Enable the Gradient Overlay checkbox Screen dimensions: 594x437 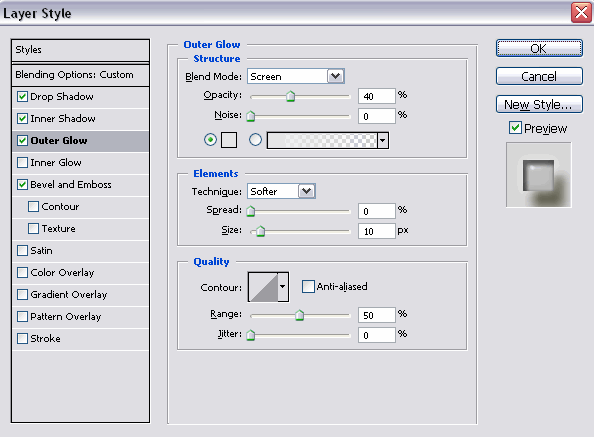click(x=22, y=294)
